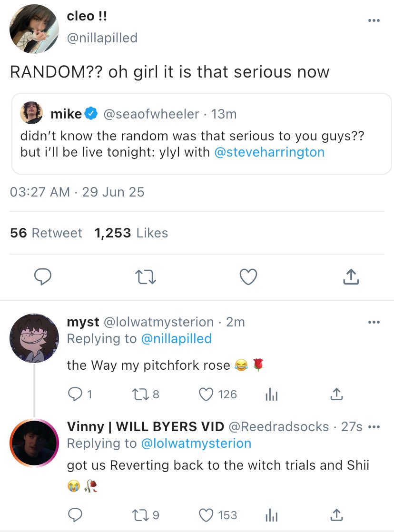Image resolution: width=394 pixels, height=532 pixels.
Task: Like Vinny's reply with 153 likes
Action: (x=207, y=514)
